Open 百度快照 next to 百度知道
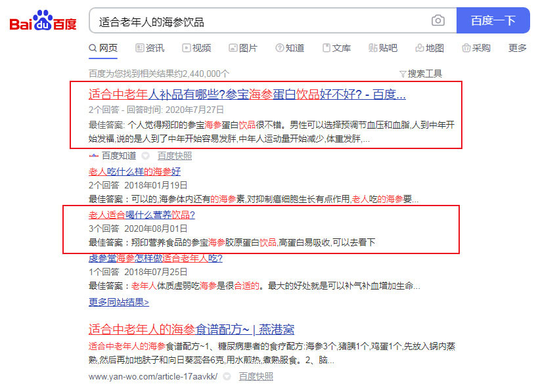The height and width of the screenshot is (392, 538). pyautogui.click(x=175, y=156)
